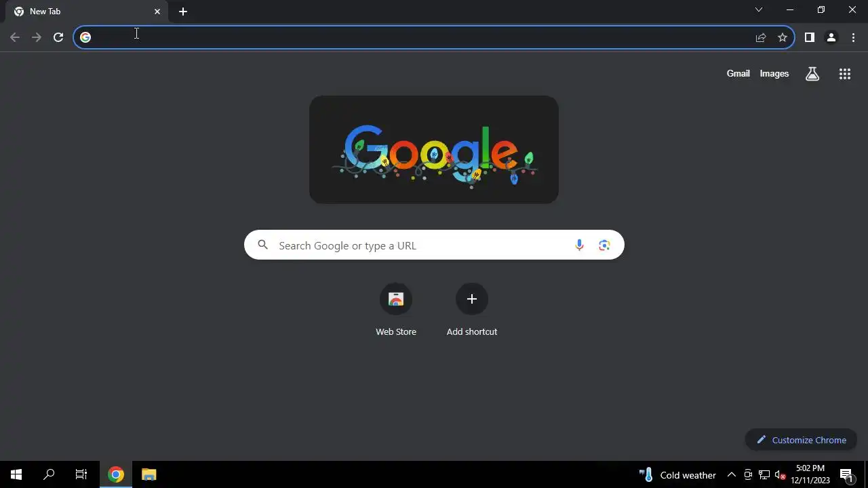868x488 pixels.
Task: Open File Explorer from the taskbar
Action: [149, 474]
